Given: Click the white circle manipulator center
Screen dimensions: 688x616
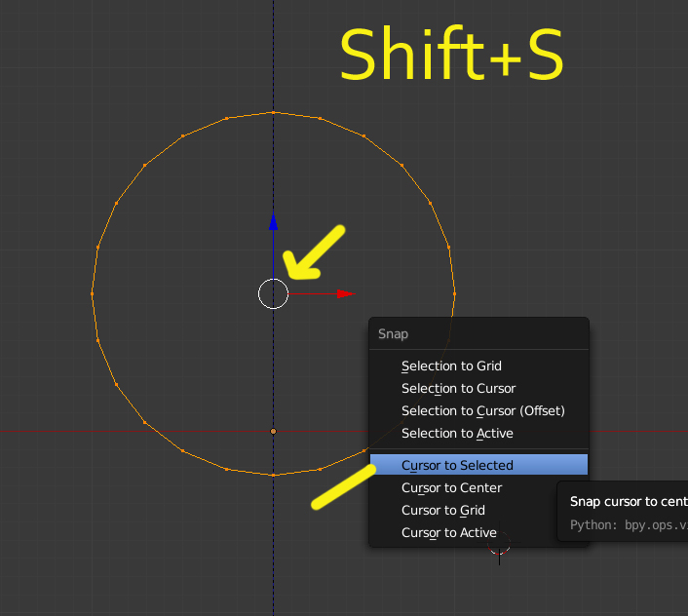Looking at the screenshot, I should pyautogui.click(x=274, y=294).
